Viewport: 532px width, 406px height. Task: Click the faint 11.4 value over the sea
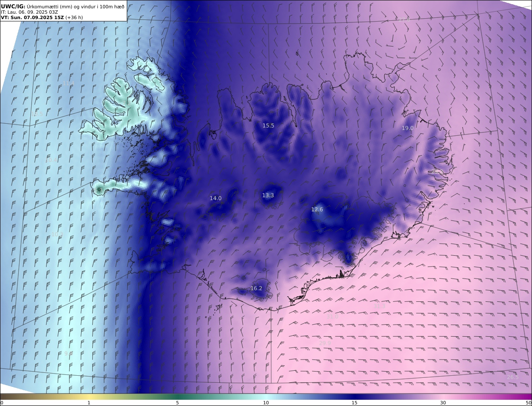tap(68, 84)
